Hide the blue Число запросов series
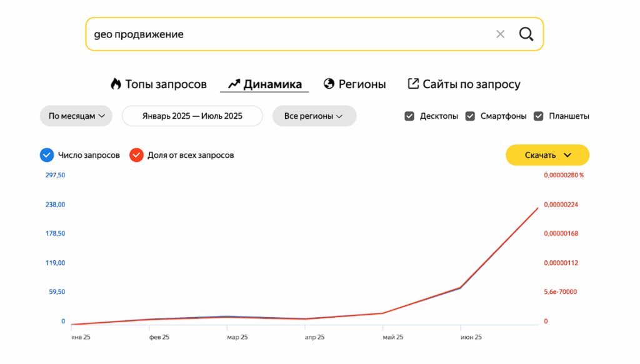640x364 pixels. point(47,155)
